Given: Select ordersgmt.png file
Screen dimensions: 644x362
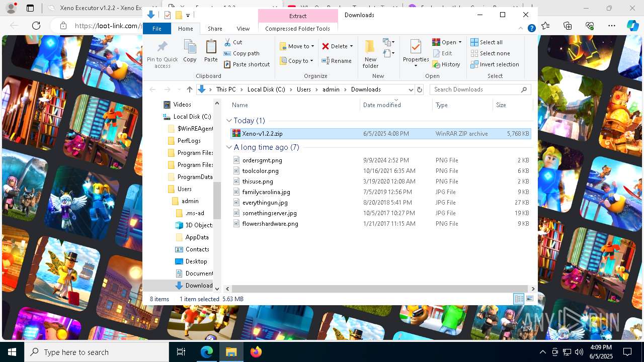Looking at the screenshot, I should (x=380, y=160).
